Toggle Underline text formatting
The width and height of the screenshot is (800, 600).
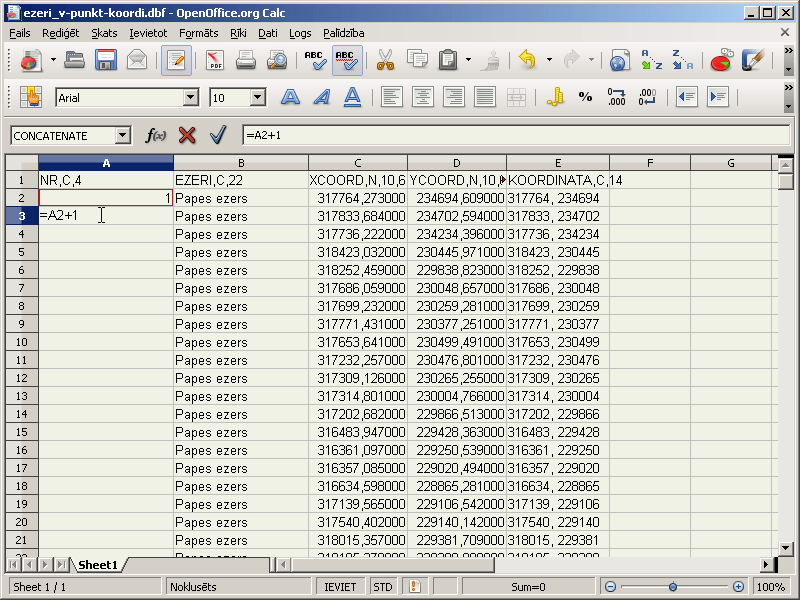(x=353, y=97)
